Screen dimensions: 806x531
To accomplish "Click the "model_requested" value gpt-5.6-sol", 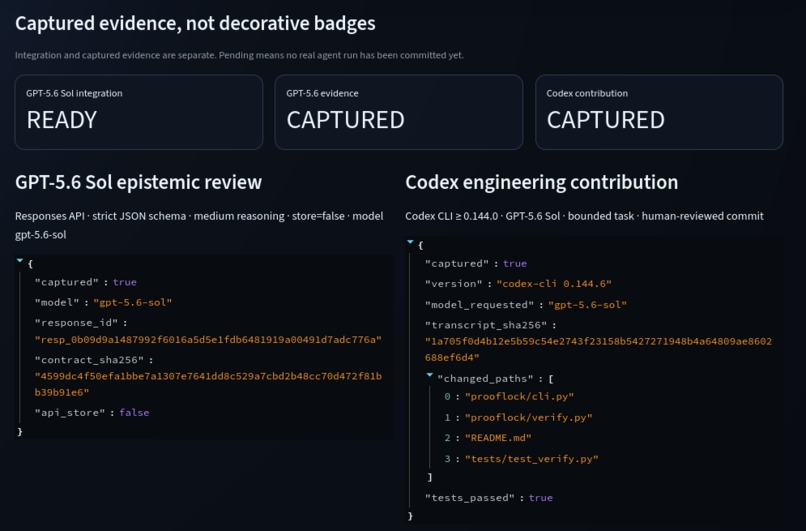I will point(587,305).
